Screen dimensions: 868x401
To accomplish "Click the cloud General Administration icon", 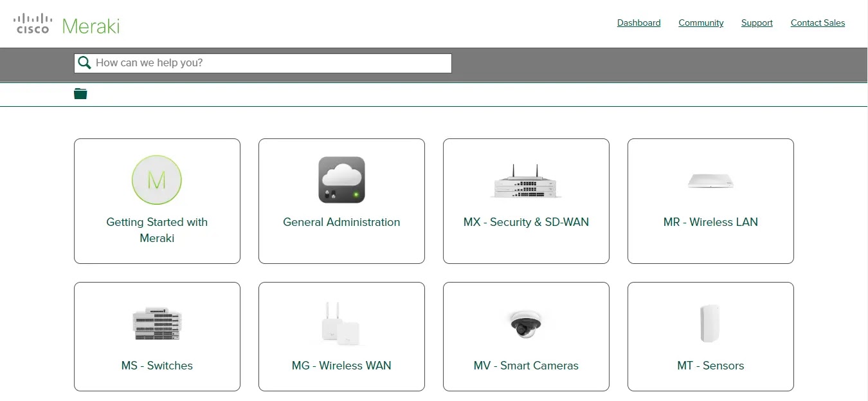I will tap(341, 180).
